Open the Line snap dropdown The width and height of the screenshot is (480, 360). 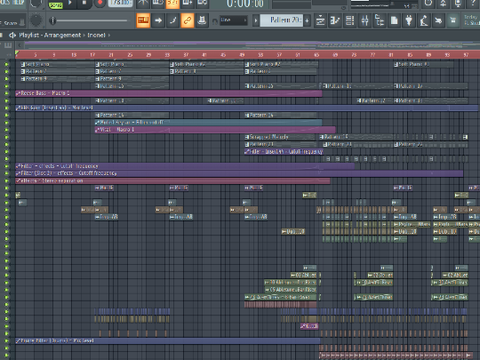pyautogui.click(x=233, y=20)
